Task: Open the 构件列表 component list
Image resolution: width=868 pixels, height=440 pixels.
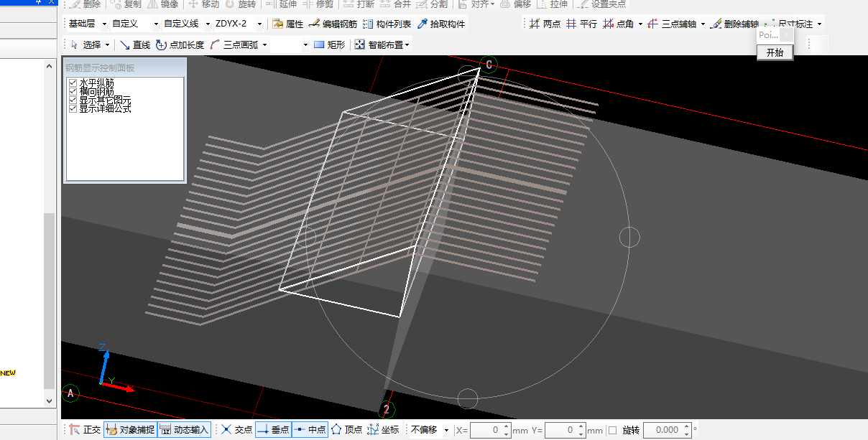Action: click(x=387, y=24)
